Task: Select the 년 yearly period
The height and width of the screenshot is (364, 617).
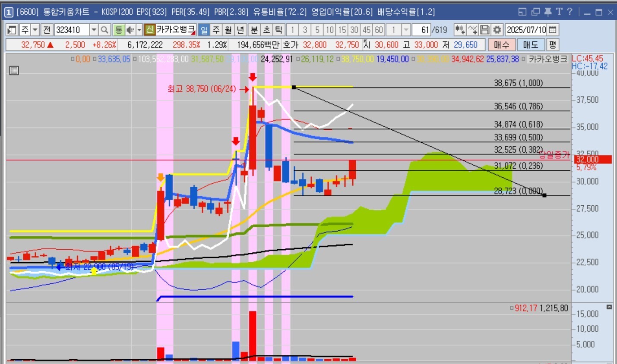Action: (x=240, y=30)
